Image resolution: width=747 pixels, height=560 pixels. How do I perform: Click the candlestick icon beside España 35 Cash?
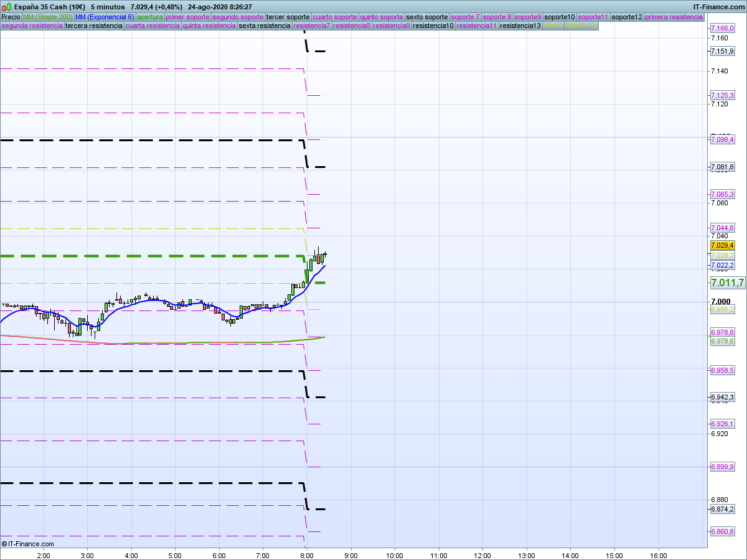pyautogui.click(x=6, y=7)
